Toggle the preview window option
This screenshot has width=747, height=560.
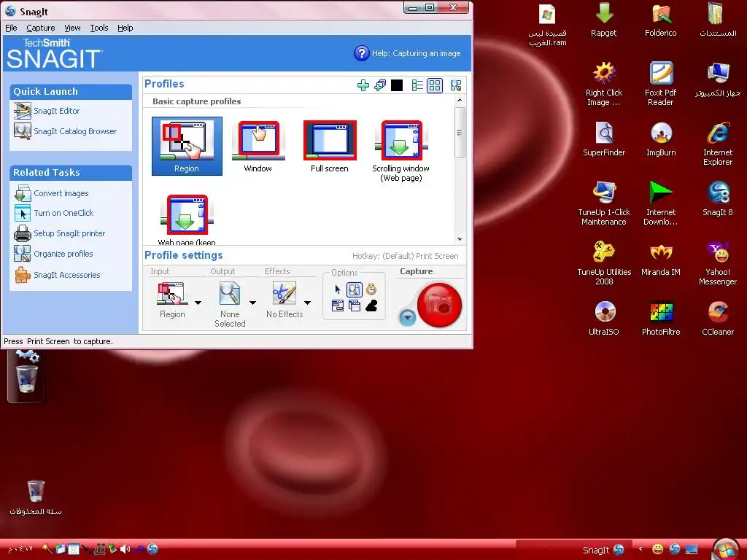click(x=355, y=289)
